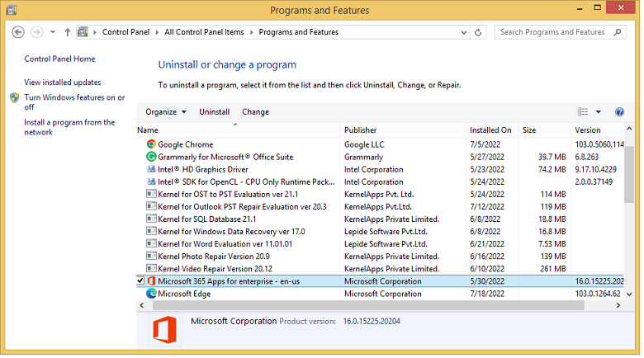Open the Organize menu
Viewport: 644px width, 358px height.
pyautogui.click(x=165, y=112)
